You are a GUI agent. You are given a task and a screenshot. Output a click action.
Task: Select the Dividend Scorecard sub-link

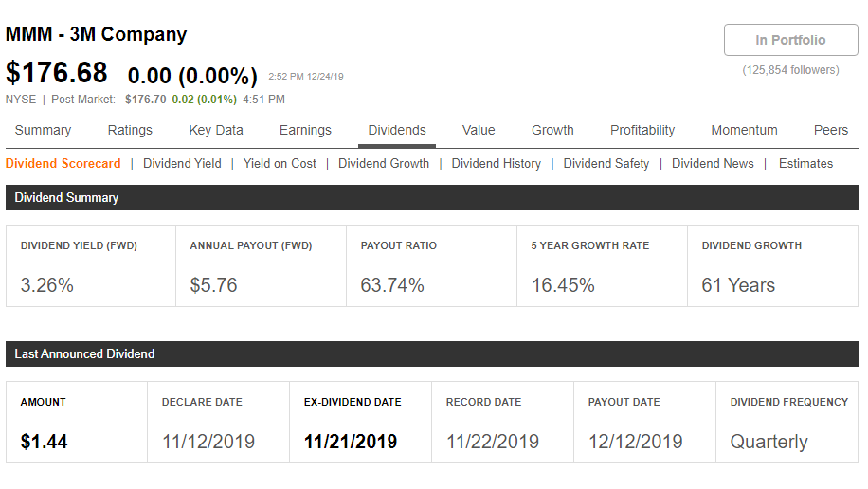coord(63,163)
